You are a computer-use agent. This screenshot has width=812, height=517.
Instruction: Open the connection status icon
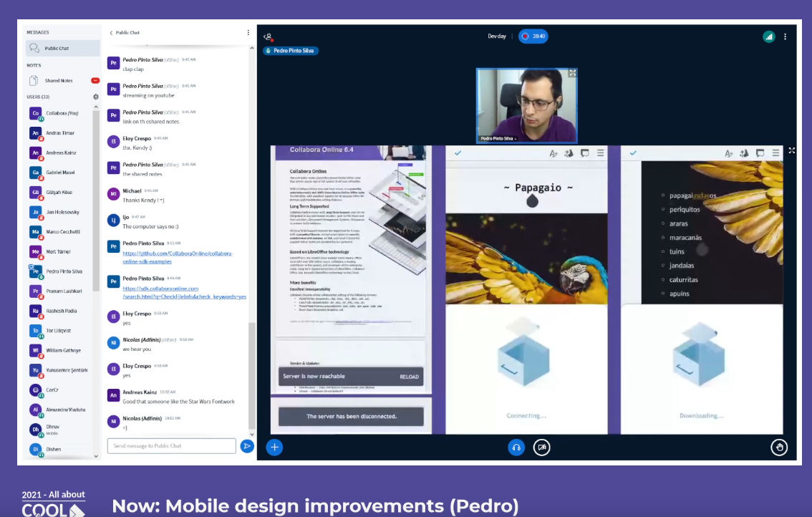[x=769, y=37]
